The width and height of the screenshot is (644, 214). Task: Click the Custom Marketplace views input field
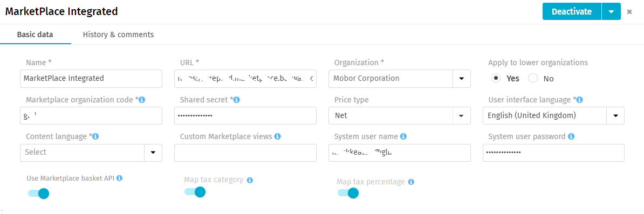(245, 153)
